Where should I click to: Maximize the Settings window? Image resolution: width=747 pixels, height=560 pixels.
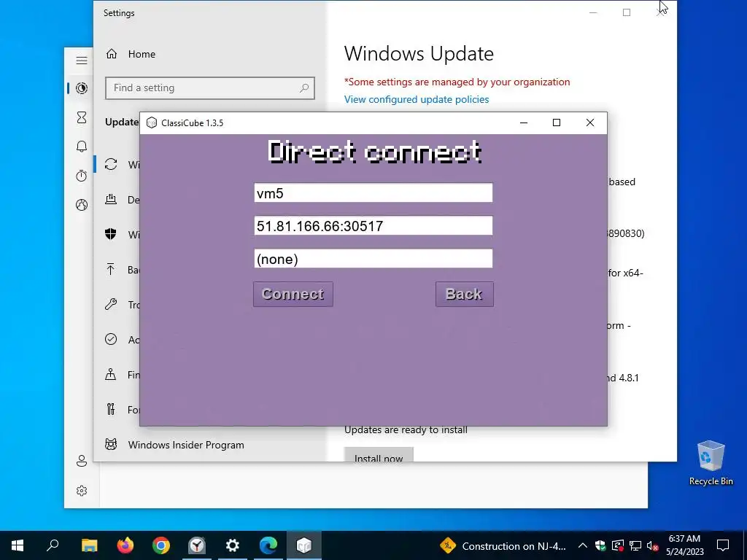pos(627,12)
